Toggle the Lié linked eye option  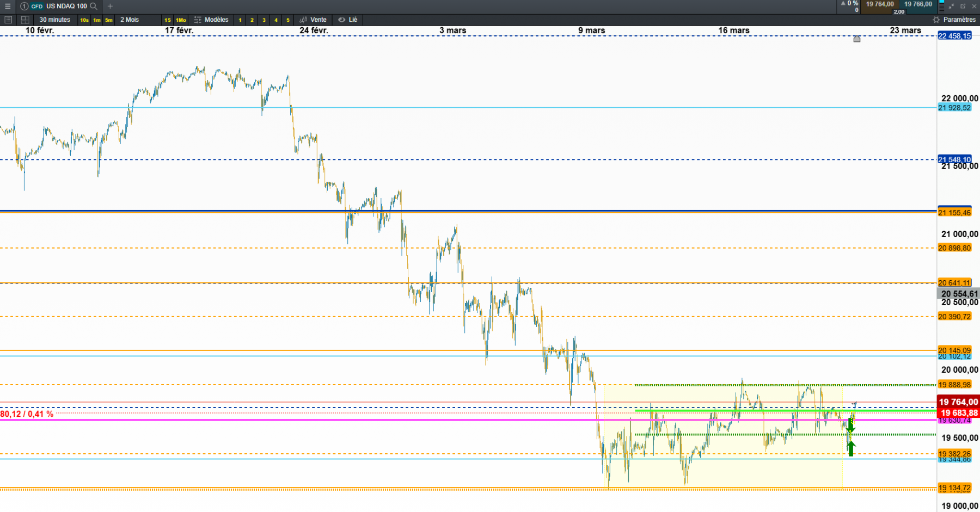pos(348,20)
